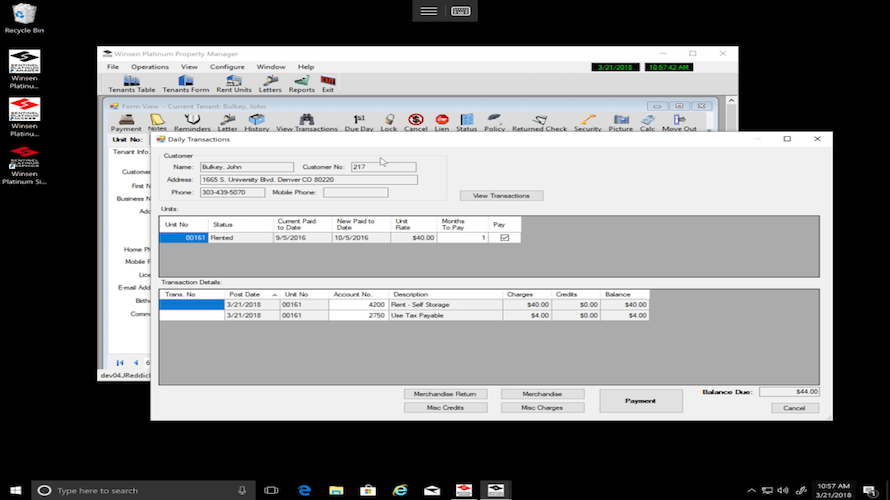The width and height of the screenshot is (890, 500).
Task: Open the Picture toolbar icon
Action: (x=620, y=123)
